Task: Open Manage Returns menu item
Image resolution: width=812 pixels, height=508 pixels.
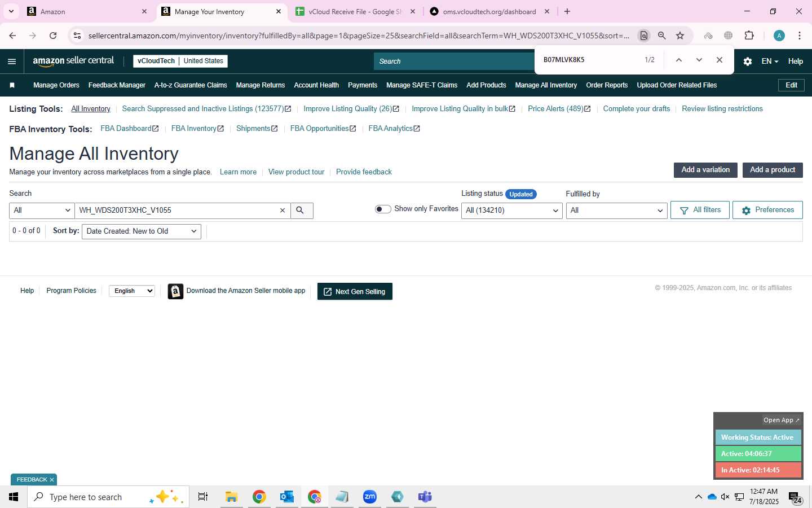Action: 261,85
